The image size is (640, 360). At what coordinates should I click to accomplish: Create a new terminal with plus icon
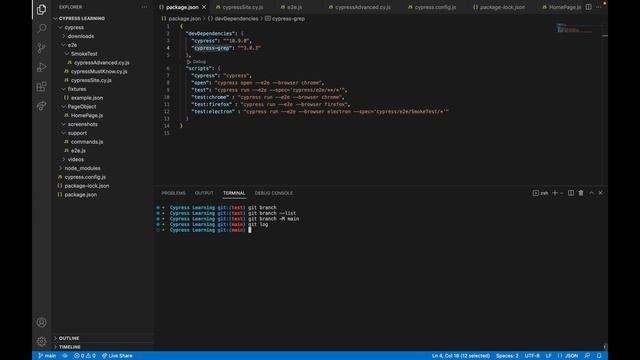coord(555,193)
